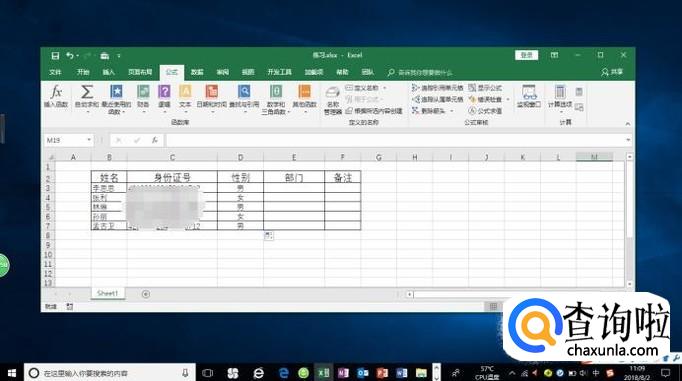Open the Date & Time functions icon
The height and width of the screenshot is (381, 682).
[212, 92]
